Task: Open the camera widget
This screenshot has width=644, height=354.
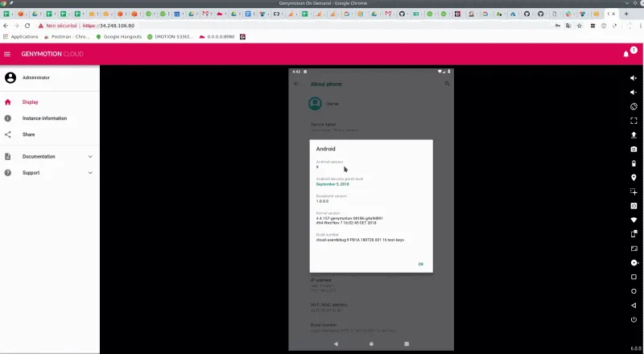Action: 634,149
